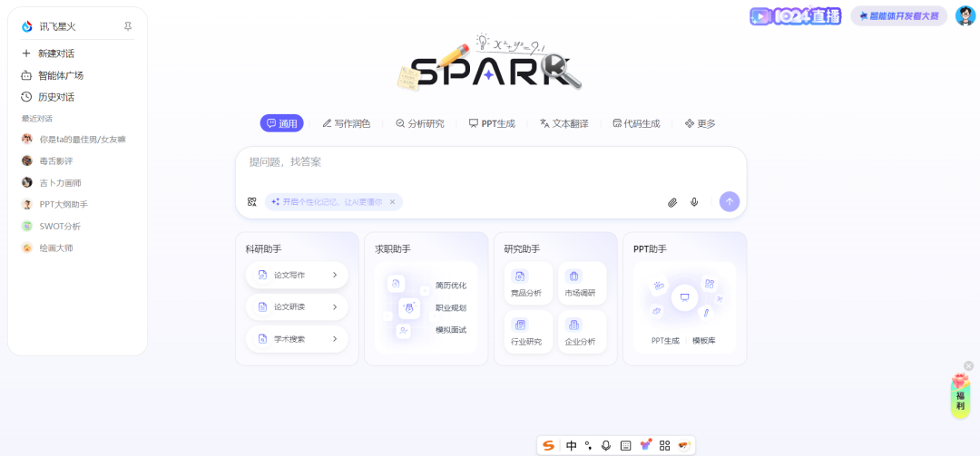The width and height of the screenshot is (980, 456).
Task: Open IME soft keyboard icon
Action: pyautogui.click(x=625, y=445)
